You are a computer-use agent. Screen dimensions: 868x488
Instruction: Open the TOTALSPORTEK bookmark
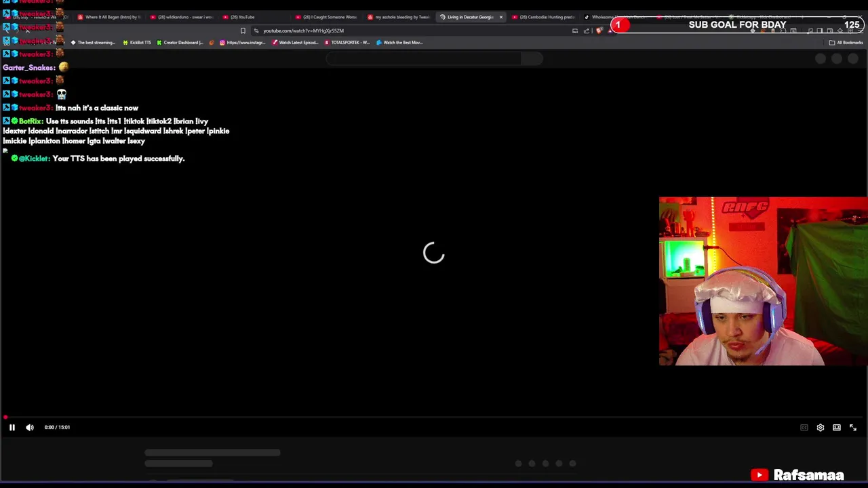(x=347, y=43)
